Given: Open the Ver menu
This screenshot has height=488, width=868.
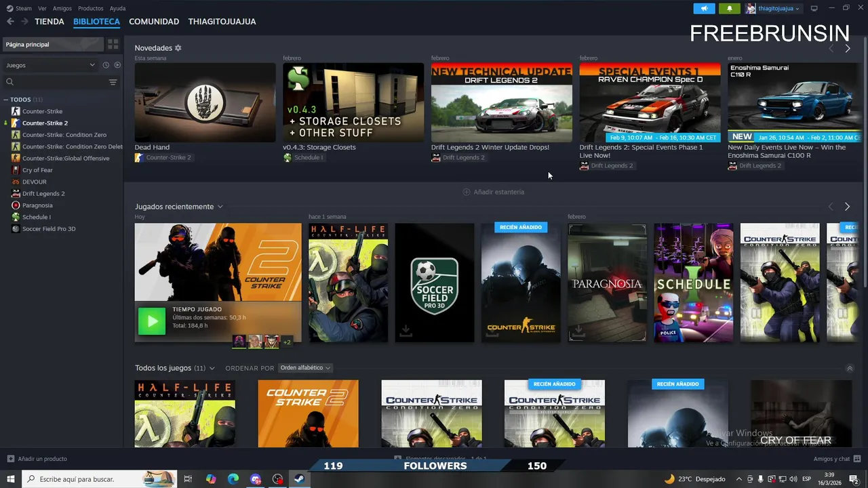Looking at the screenshot, I should pos(42,8).
